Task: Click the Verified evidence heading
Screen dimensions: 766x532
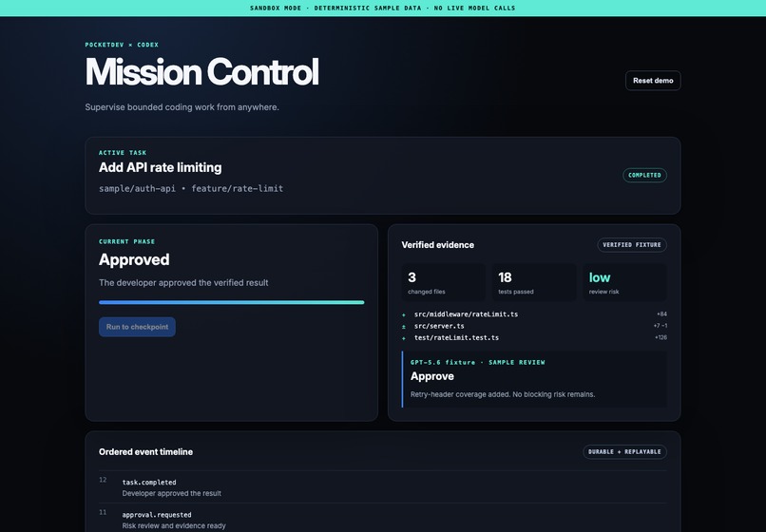Action: tap(438, 245)
